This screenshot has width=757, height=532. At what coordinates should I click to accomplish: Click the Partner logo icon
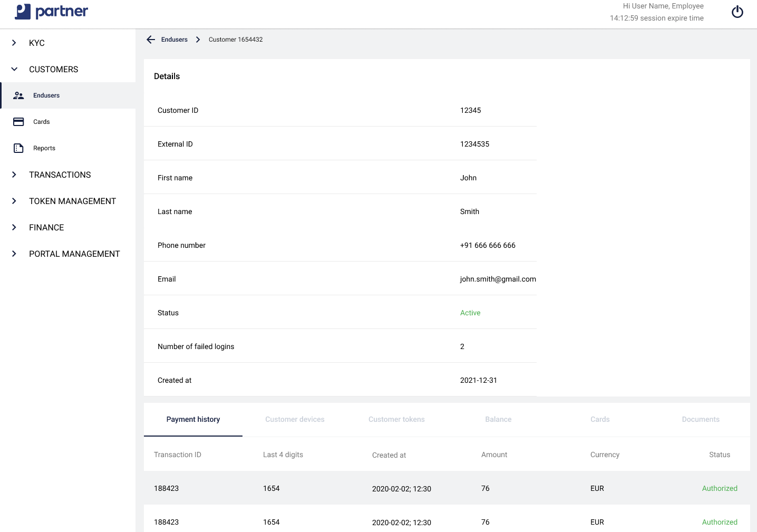point(23,12)
